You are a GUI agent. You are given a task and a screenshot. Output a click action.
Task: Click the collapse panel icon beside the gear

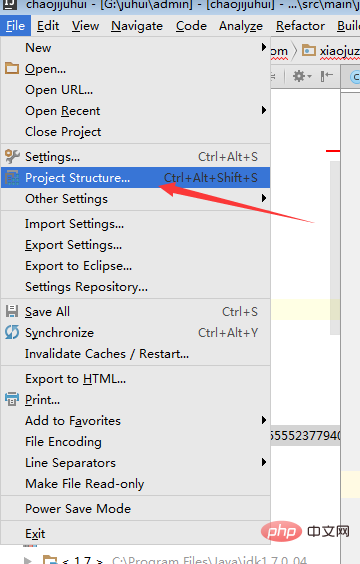point(327,76)
